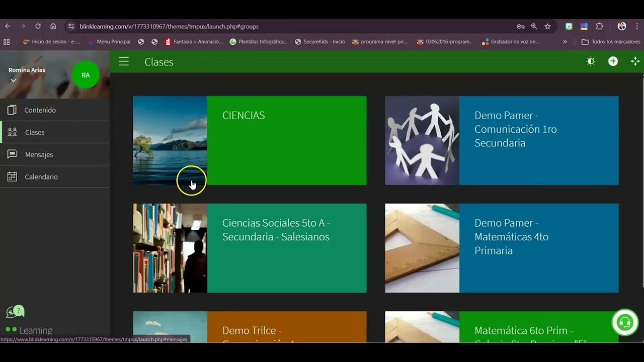Click the site information icon in address bar
Viewport: 644px width, 362px height.
coord(71,26)
